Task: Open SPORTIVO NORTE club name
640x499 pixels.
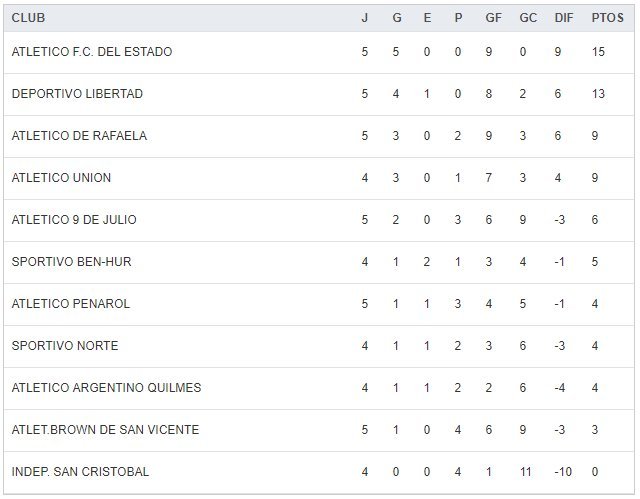Action: pyautogui.click(x=65, y=346)
